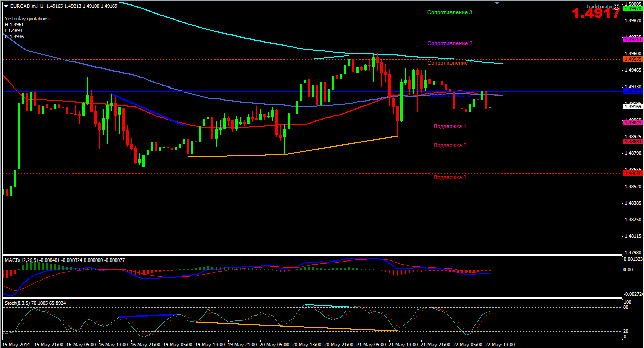
Task: Select the Сопротивление 3 label
Action: (450, 12)
